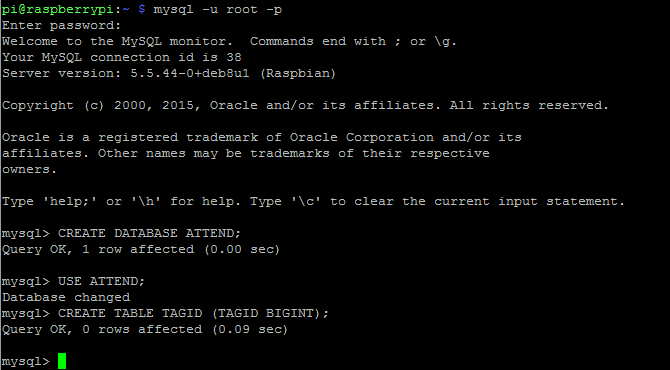Select the USE ATTEND; command text
Image resolution: width=670 pixels, height=370 pixels.
101,282
